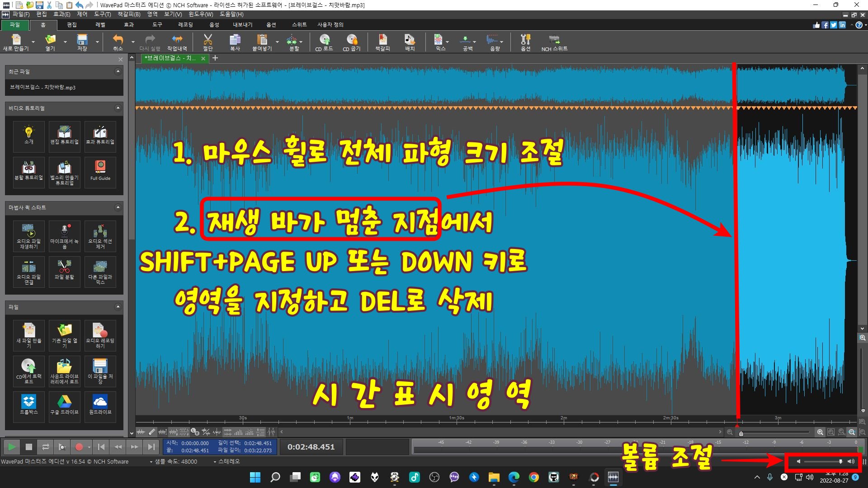This screenshot has height=488, width=868.
Task: Switch to the 레코딩 ribbon tab
Action: (185, 25)
